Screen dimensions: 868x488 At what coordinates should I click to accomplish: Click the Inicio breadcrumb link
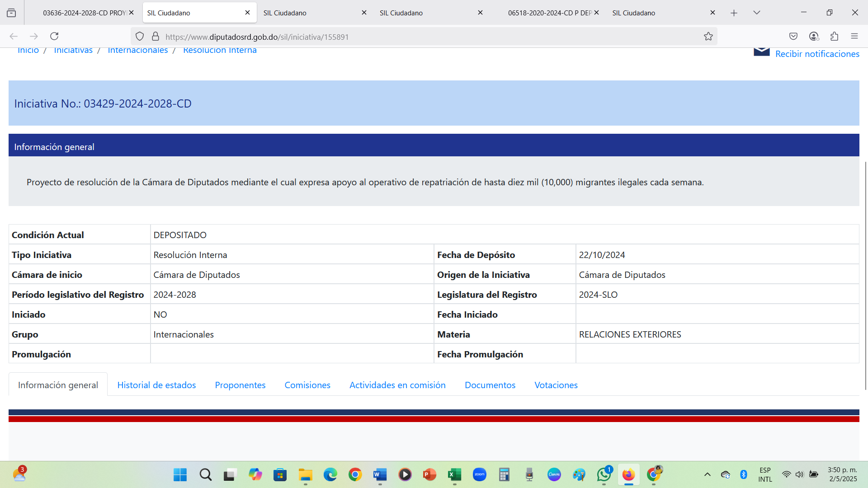coord(28,50)
